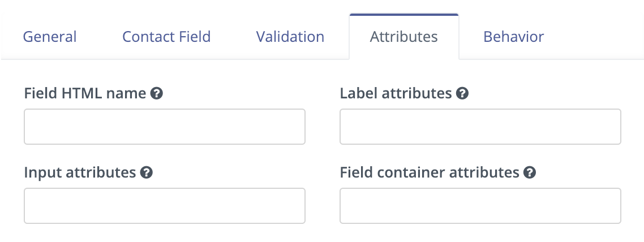Click the "Field HTML name" label text

(x=85, y=93)
